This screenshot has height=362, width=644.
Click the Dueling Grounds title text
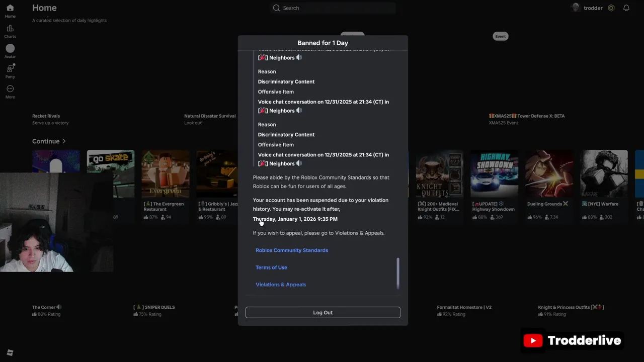point(547,204)
